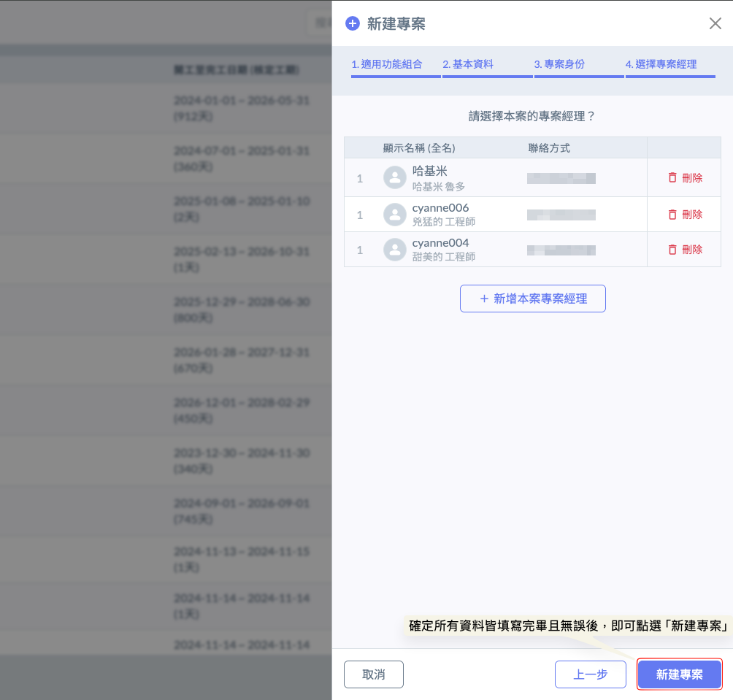Click the 顯示名稱 (全名) column header

pos(419,148)
